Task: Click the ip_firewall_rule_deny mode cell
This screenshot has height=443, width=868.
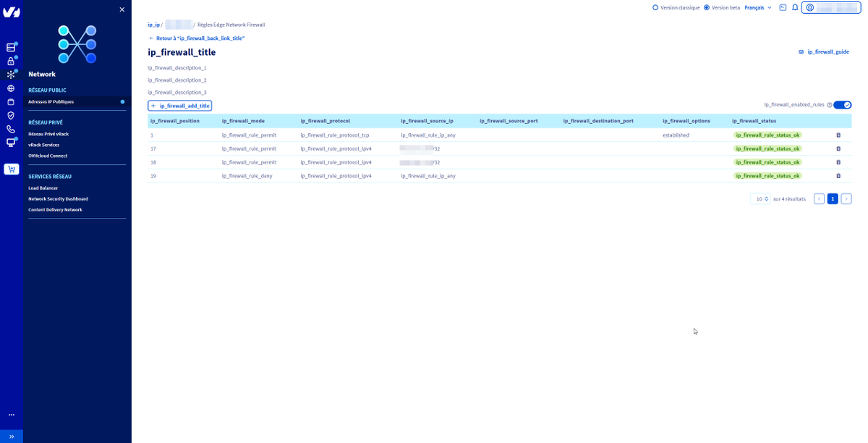Action: point(247,176)
